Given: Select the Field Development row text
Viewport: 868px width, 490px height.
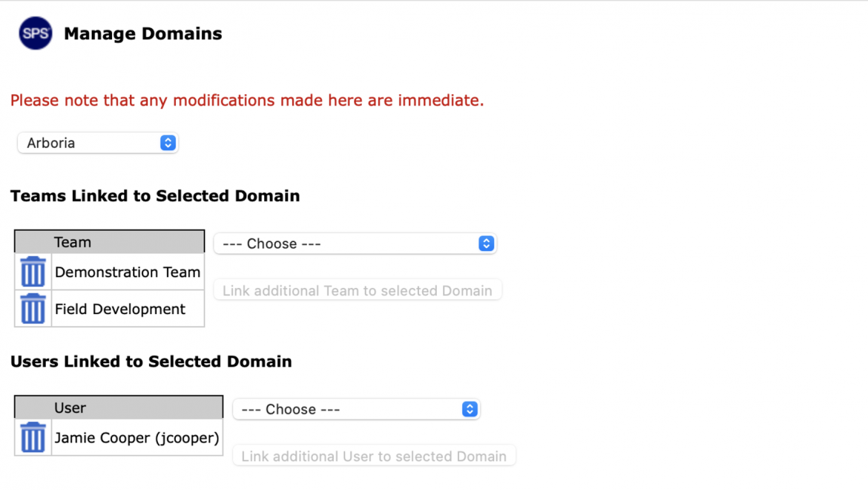Looking at the screenshot, I should point(120,309).
